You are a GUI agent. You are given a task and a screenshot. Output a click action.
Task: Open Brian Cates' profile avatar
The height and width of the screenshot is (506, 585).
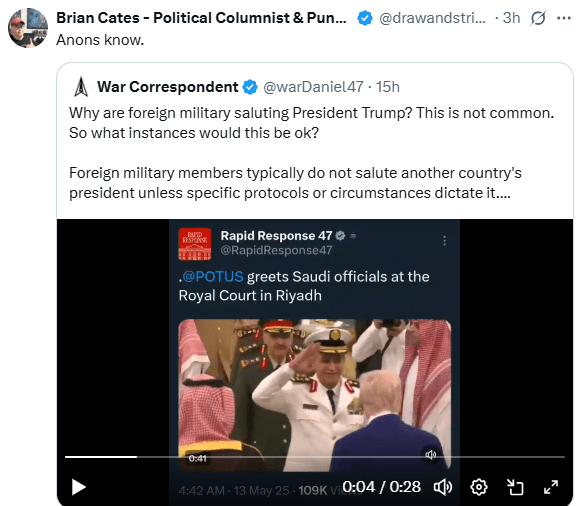coord(28,28)
